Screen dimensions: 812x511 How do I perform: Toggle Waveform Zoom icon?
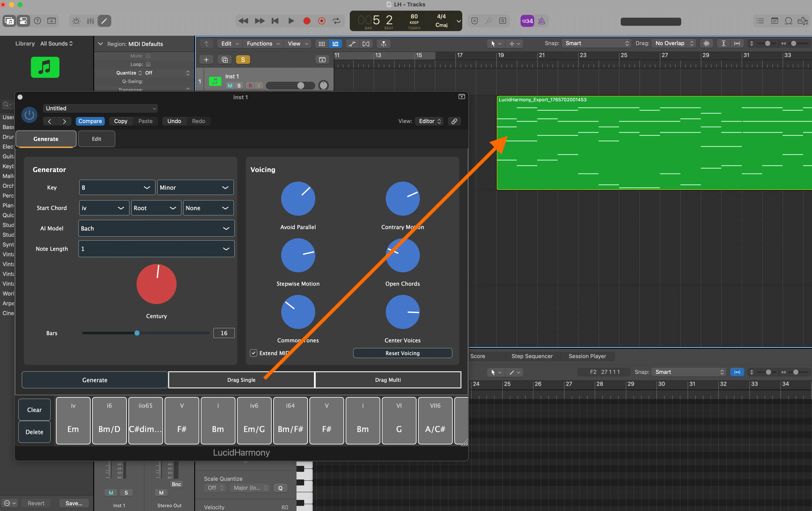(706, 43)
